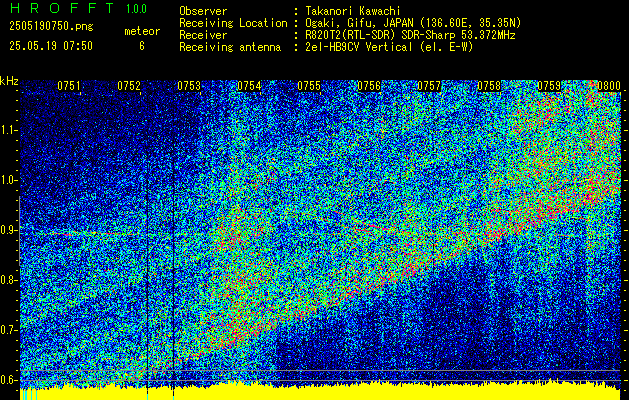Click frequency axis label 0.7

[x=7, y=330]
